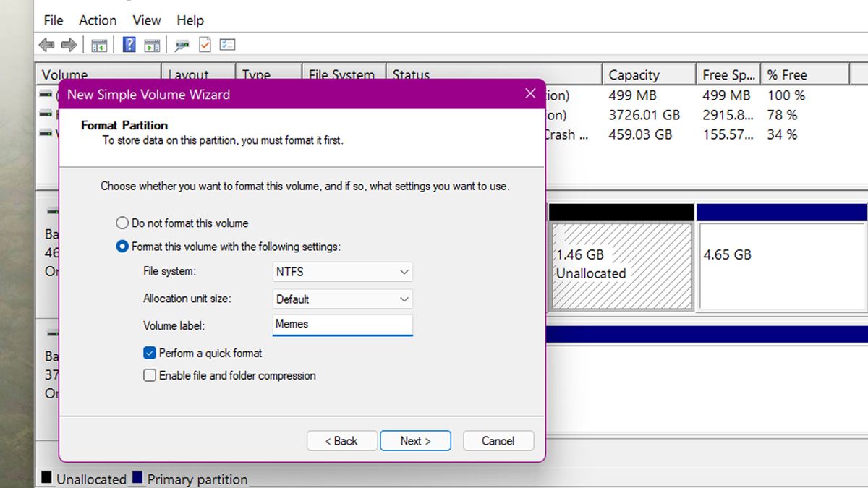Click the Forward arrow toolbar icon

69,45
